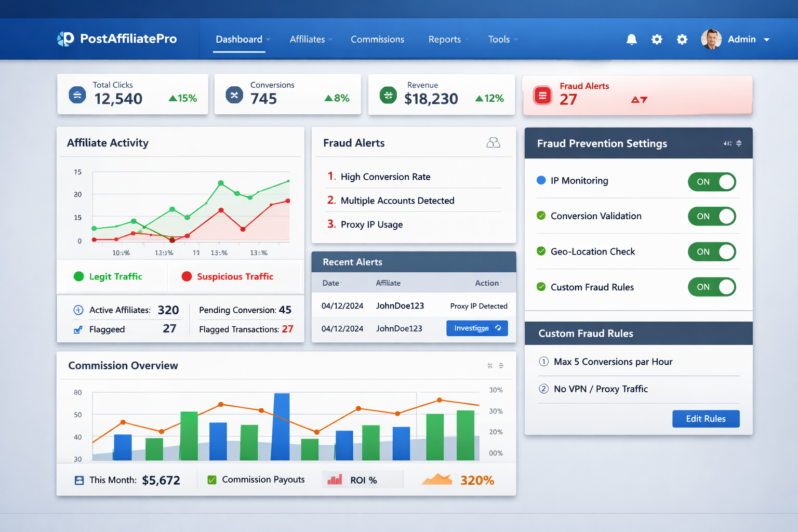This screenshot has width=798, height=532.
Task: Click the Edit Rules button
Action: point(706,419)
